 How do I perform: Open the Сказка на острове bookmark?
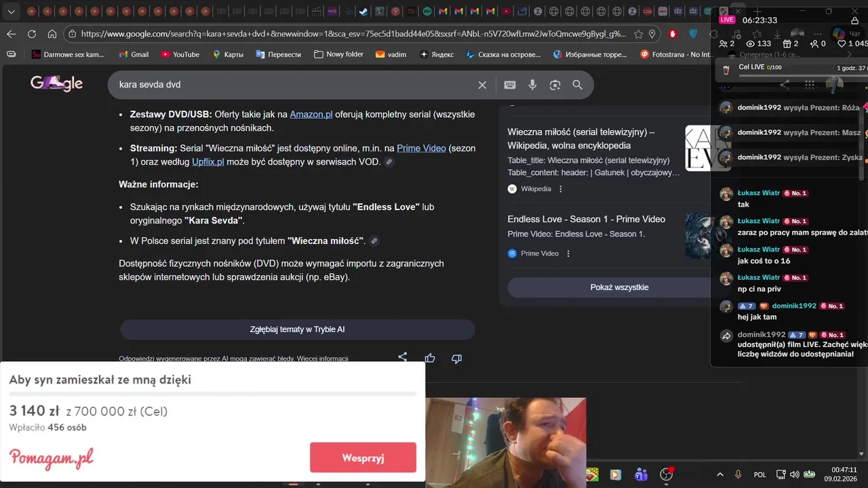(x=503, y=54)
